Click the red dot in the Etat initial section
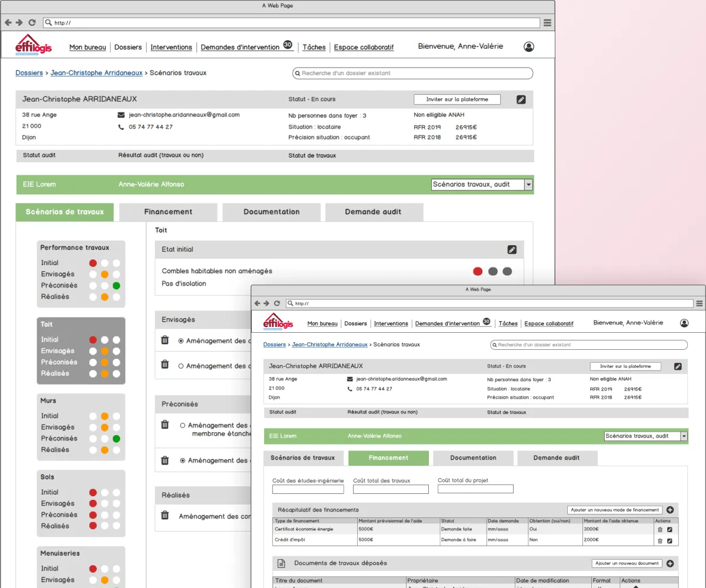The width and height of the screenshot is (706, 588). [478, 271]
